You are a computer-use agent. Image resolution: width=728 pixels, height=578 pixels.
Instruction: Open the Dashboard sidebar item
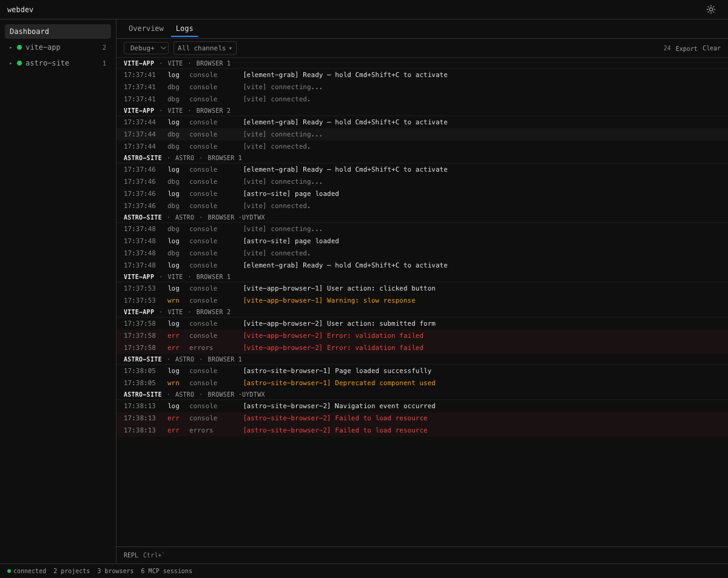pos(58,32)
